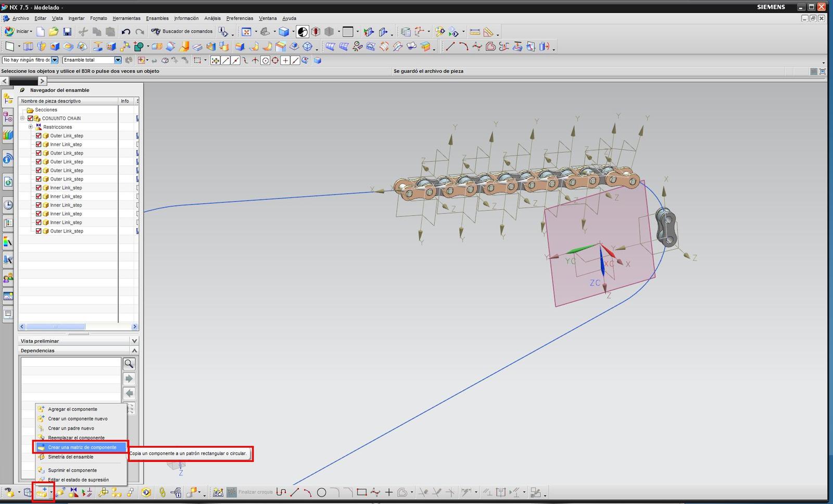Screen dimensions: 833x504
Task: Toggle checkbox of second Outer Link_step row
Action: [39, 153]
